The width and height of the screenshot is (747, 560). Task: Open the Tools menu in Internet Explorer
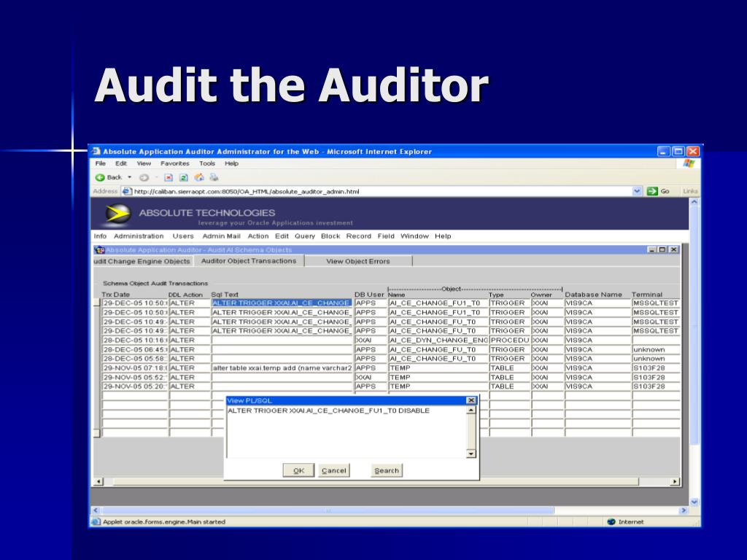[x=207, y=163]
